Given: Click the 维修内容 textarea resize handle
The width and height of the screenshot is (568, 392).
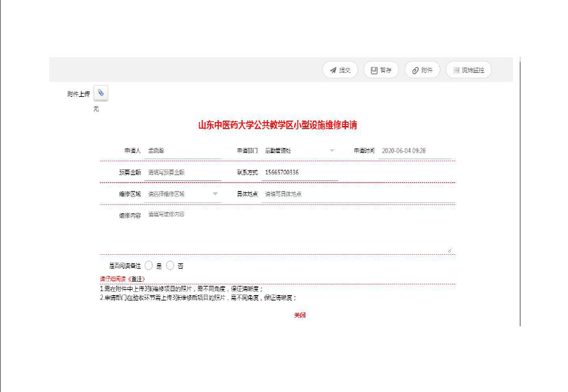Looking at the screenshot, I should (449, 250).
